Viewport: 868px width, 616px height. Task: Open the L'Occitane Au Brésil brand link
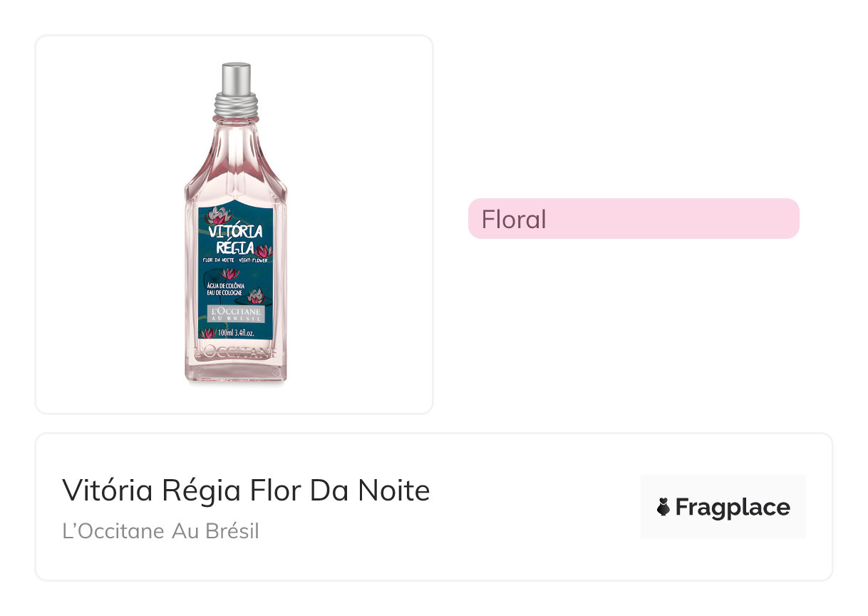point(160,531)
